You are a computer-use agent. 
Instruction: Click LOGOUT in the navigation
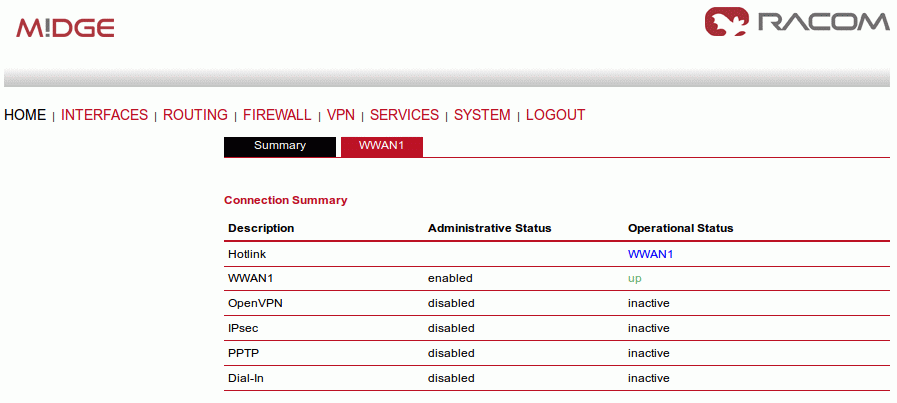pyautogui.click(x=555, y=115)
